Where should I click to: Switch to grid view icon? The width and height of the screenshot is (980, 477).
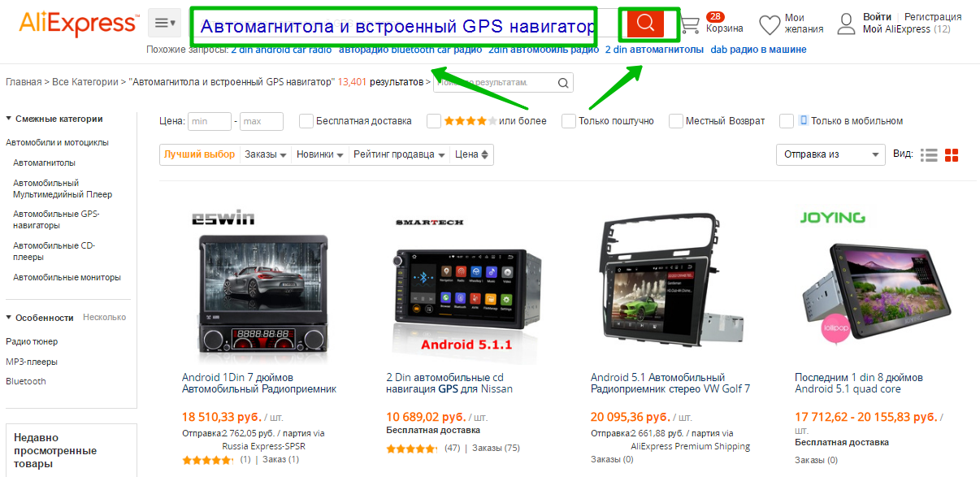point(952,154)
